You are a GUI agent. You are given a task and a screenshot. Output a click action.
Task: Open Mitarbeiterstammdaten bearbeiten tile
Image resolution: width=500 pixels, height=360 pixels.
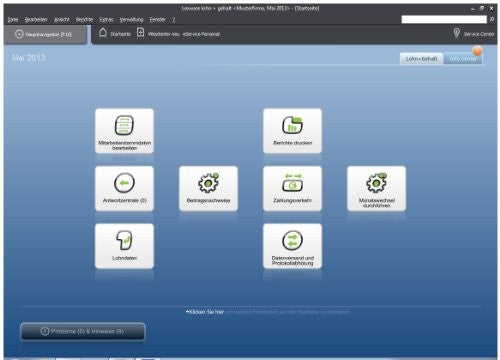[x=124, y=131]
